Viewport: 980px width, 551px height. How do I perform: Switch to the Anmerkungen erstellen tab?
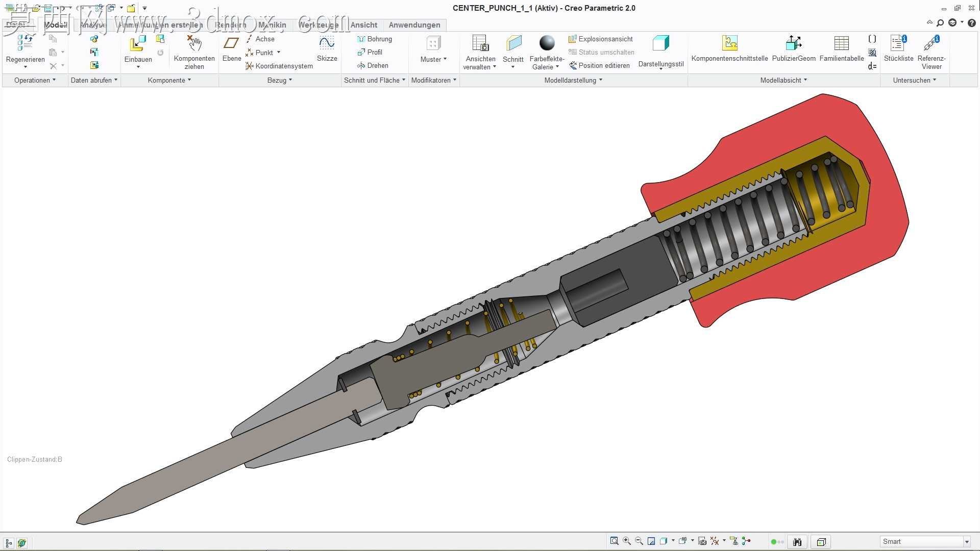click(160, 25)
